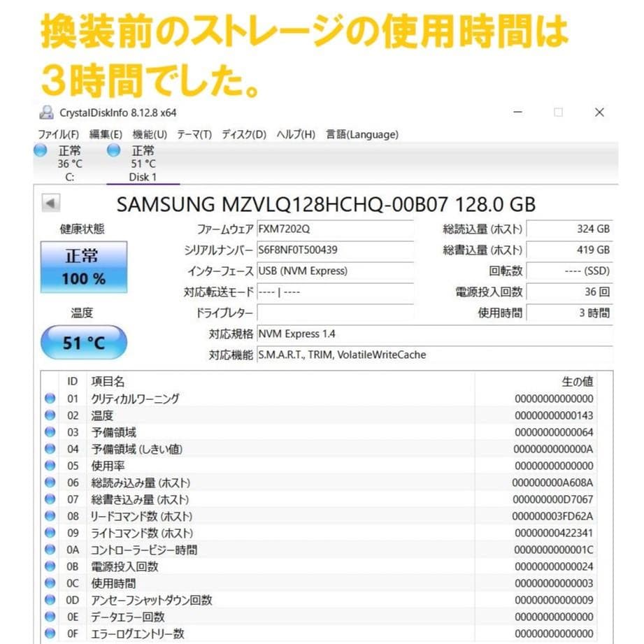Click the serial number field S6F8NF0T500439
Screen dimensions: 644x644
(335, 250)
